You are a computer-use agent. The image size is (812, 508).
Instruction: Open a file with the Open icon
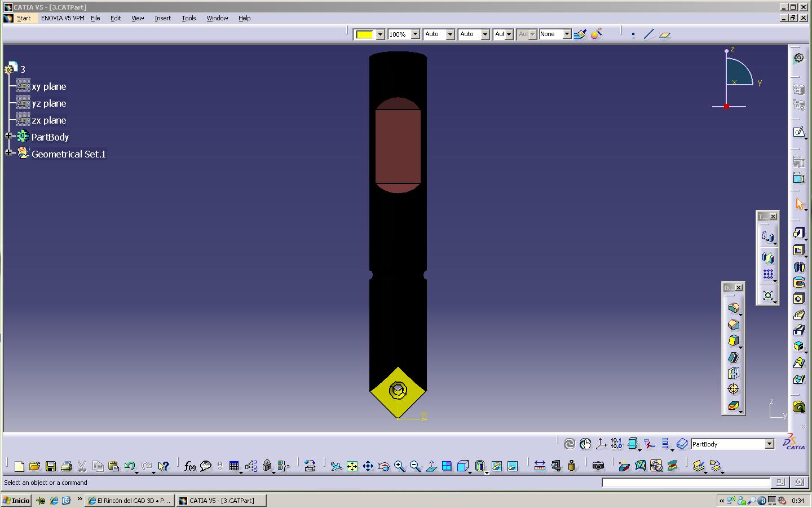(35, 466)
